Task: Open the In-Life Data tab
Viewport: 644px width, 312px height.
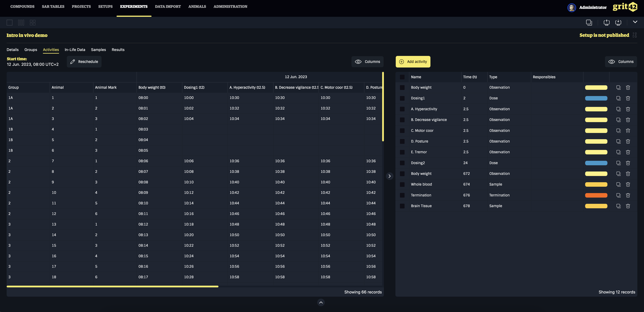Action: (75, 50)
